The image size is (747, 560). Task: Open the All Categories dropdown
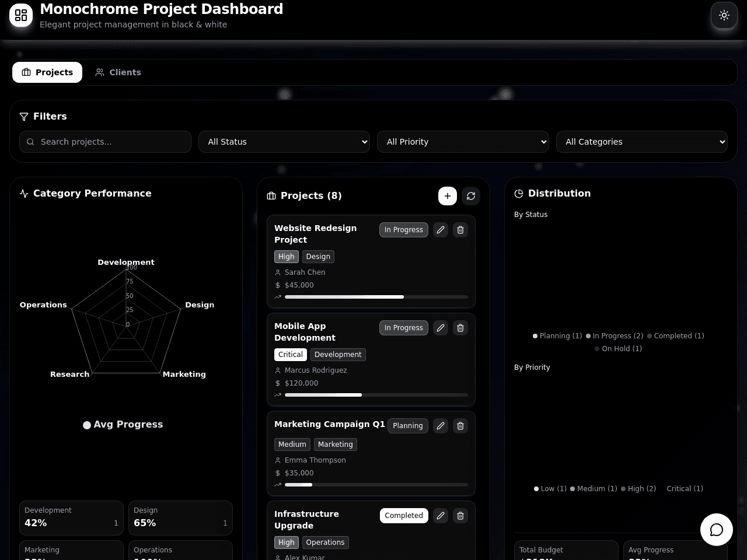(642, 142)
